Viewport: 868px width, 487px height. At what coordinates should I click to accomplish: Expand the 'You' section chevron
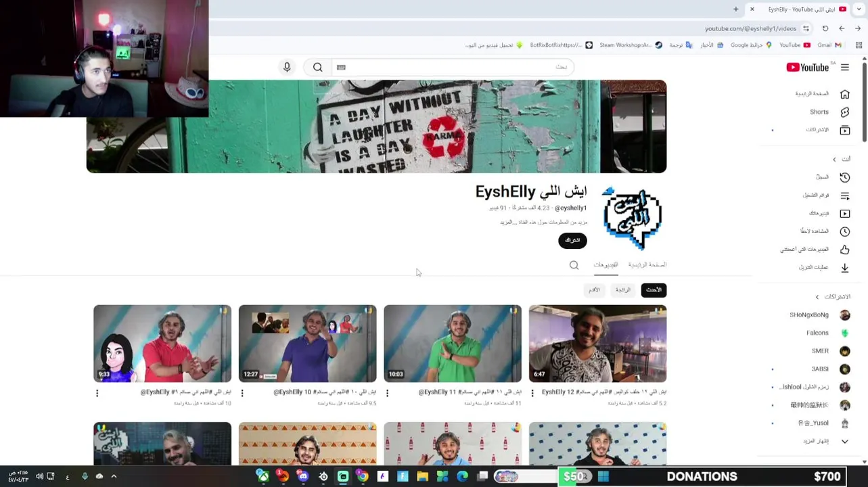[834, 159]
